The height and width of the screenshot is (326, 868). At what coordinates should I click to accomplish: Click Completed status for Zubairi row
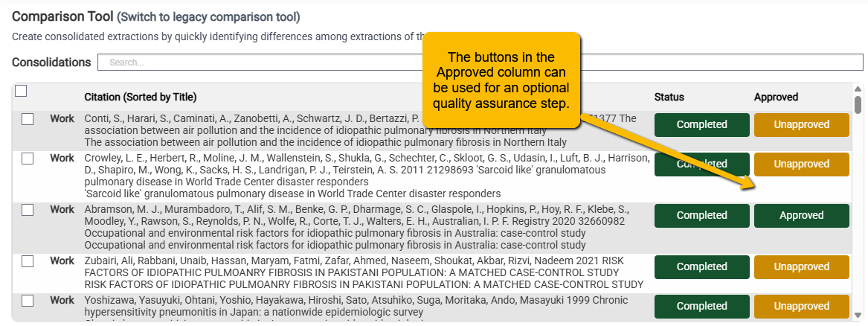tap(702, 266)
